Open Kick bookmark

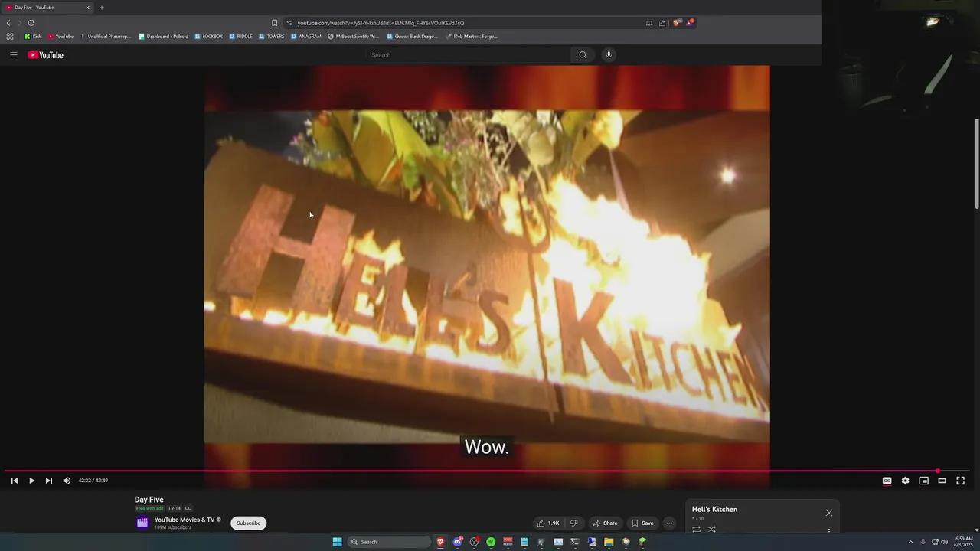(x=33, y=36)
